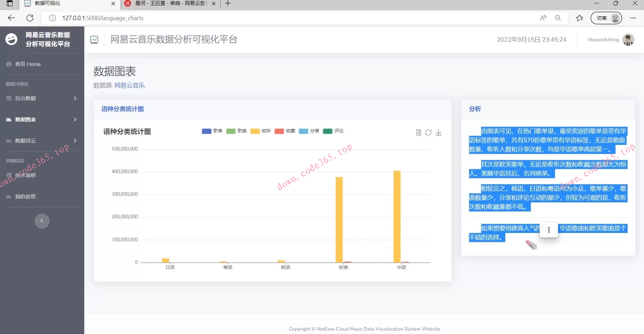Click the yellow 华语 收听 bar
Image resolution: width=644 pixels, height=334 pixels.
click(x=397, y=217)
